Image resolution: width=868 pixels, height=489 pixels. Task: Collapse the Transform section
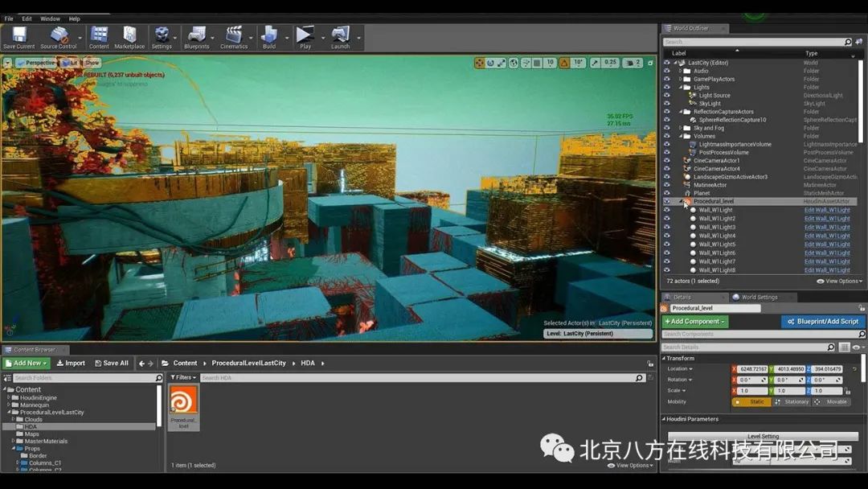[x=664, y=358]
